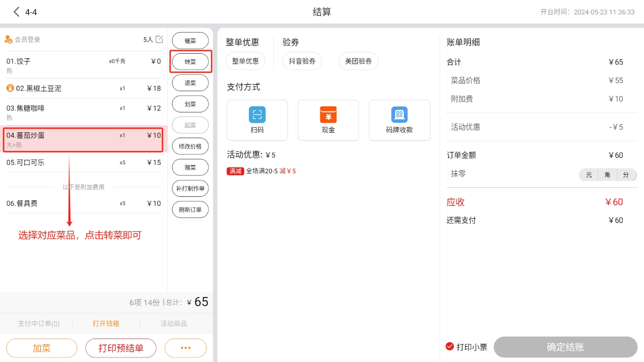Open the three-dots more options button
The height and width of the screenshot is (362, 644).
[x=185, y=348]
